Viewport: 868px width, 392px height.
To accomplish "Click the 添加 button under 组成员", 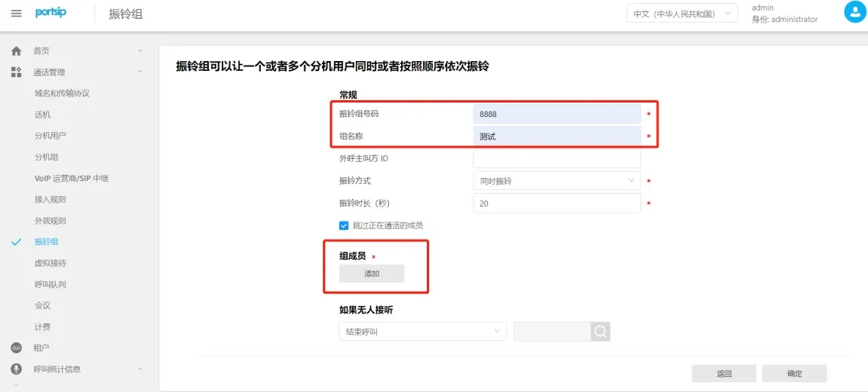I will pyautogui.click(x=372, y=274).
